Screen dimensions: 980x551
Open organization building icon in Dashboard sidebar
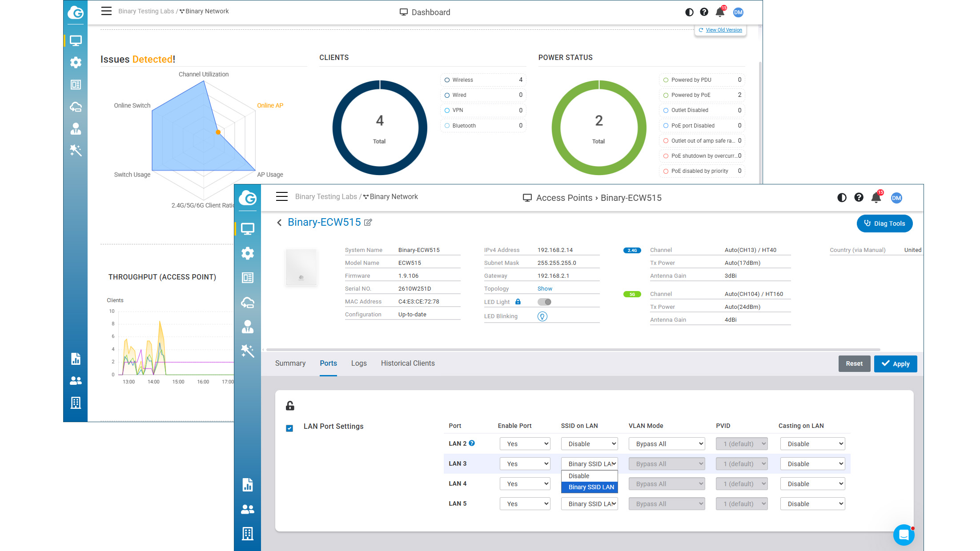coord(76,403)
